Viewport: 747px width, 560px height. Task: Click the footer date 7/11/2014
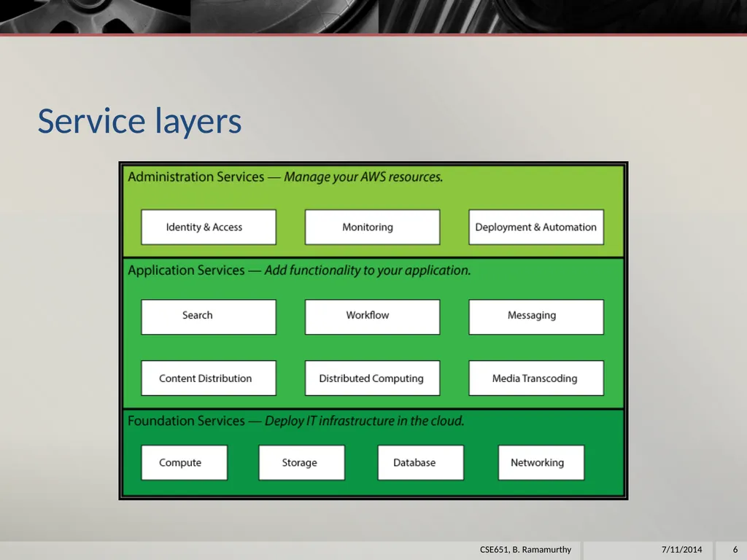coord(682,550)
